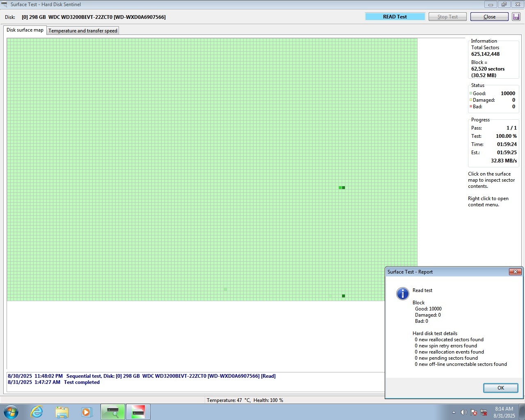Open the red-green disk taskbar icon
Viewport: 525px width, 420px height.
[138, 412]
